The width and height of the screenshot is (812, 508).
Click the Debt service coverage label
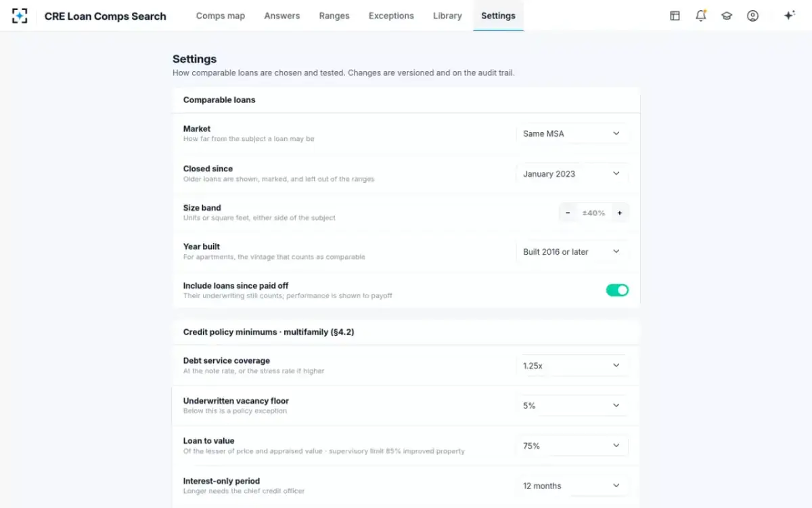click(227, 360)
